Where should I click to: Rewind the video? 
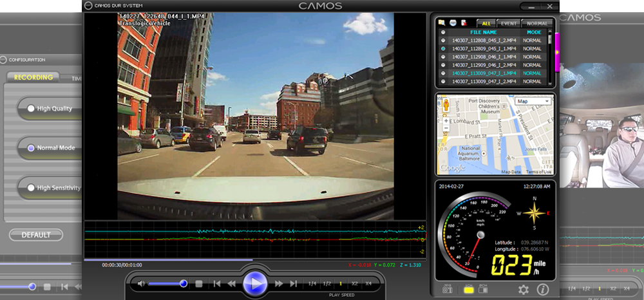232,284
